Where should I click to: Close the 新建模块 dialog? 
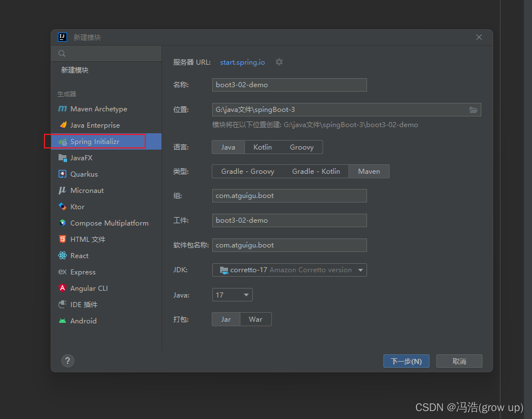point(479,37)
